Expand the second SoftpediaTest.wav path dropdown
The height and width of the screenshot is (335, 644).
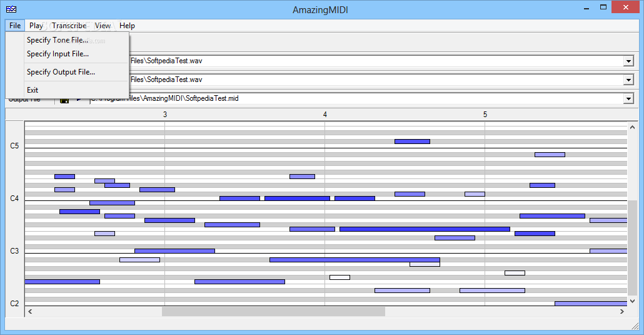(x=628, y=80)
